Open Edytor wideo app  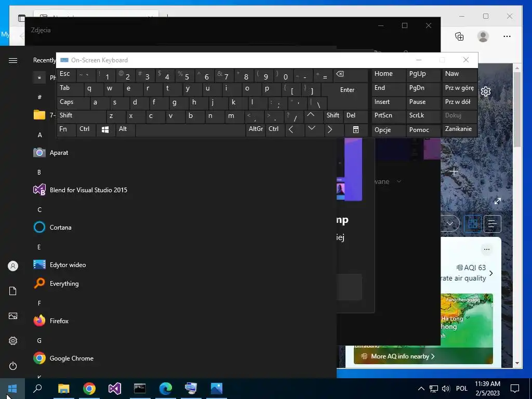pyautogui.click(x=60, y=264)
